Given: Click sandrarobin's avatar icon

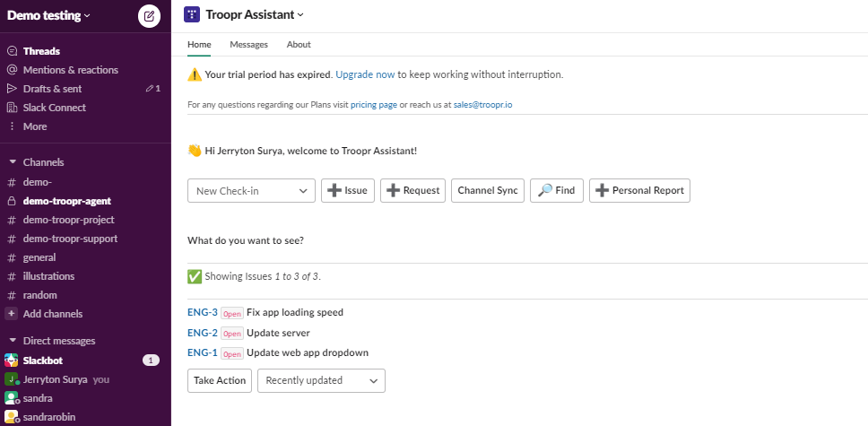Looking at the screenshot, I should tap(11, 417).
